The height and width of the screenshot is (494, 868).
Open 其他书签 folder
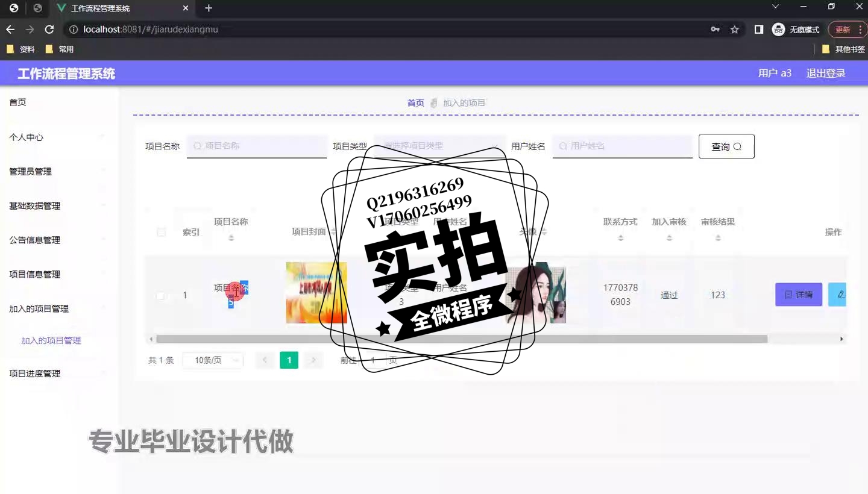pyautogui.click(x=844, y=49)
